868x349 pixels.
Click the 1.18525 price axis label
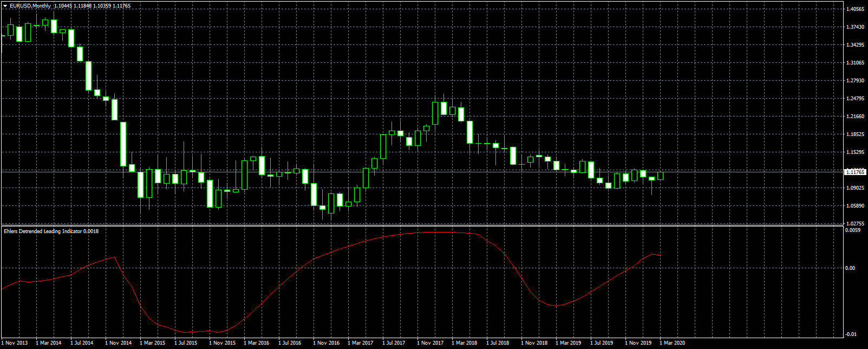855,134
